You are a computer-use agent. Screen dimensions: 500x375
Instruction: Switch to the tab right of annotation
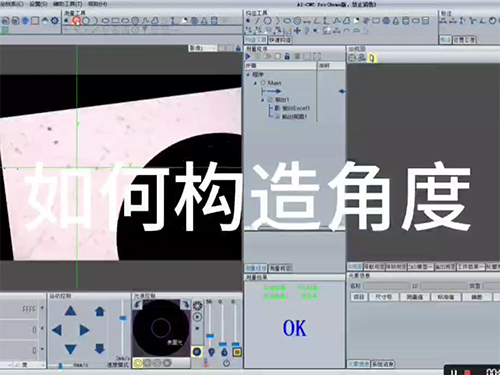point(465,40)
